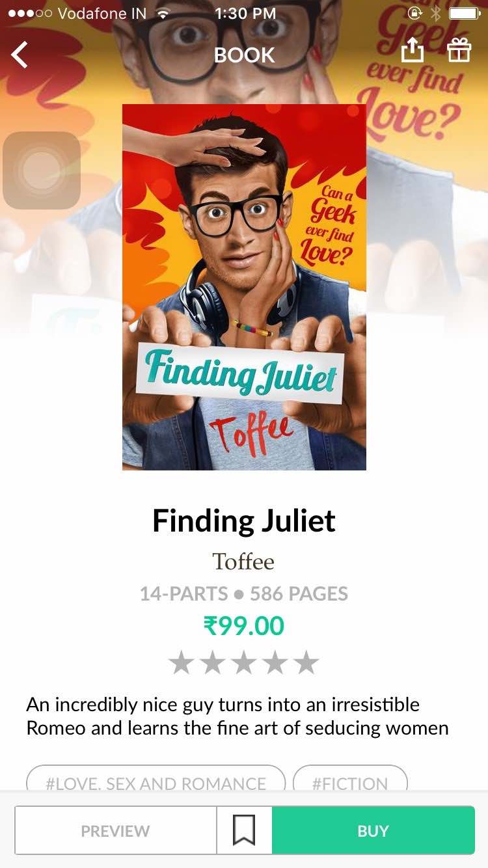Go back using the left arrow
488x868 pixels.
[x=20, y=55]
